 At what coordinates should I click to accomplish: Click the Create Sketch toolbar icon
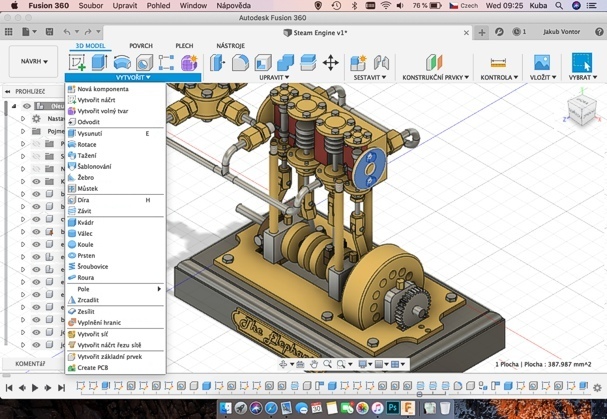76,63
